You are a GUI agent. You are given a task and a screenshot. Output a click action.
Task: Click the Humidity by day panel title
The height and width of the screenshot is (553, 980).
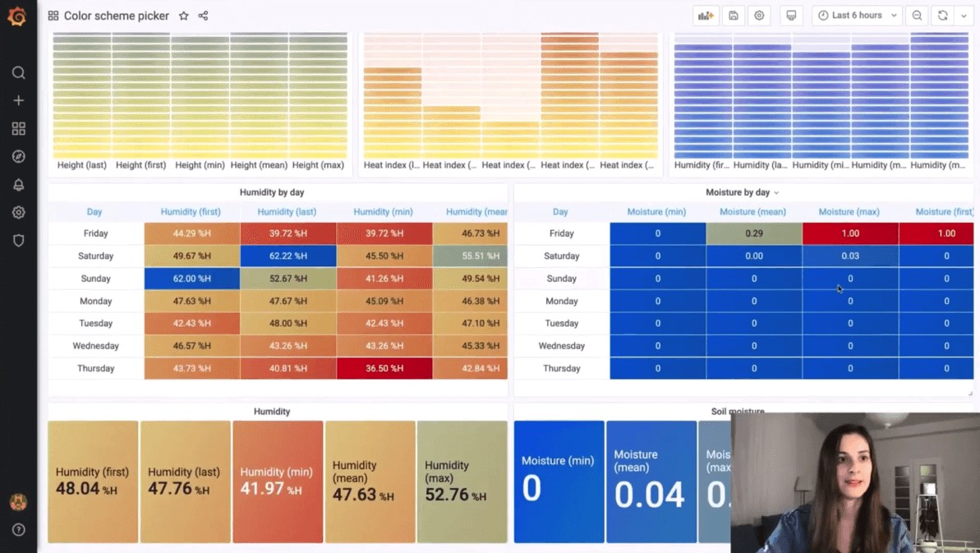click(272, 191)
